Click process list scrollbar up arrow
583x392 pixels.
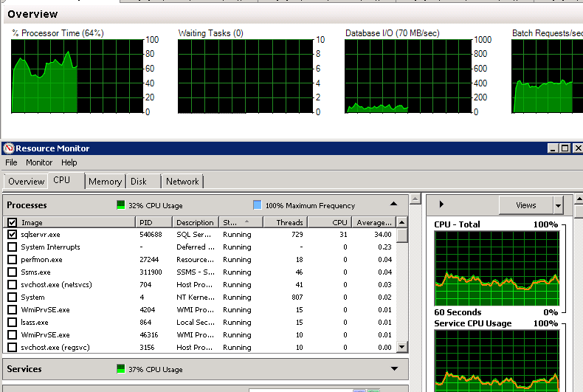(x=402, y=222)
